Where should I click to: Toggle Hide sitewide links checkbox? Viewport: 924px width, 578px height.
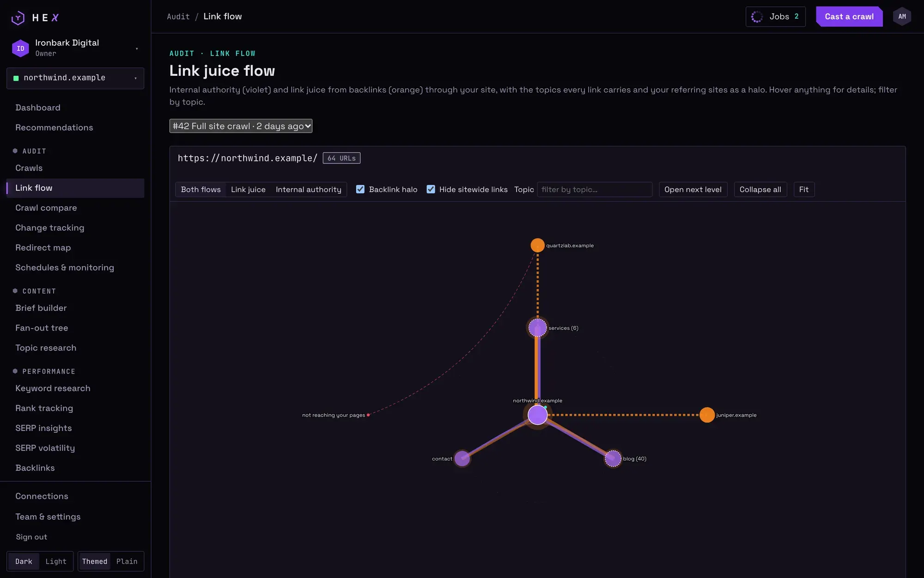(431, 189)
